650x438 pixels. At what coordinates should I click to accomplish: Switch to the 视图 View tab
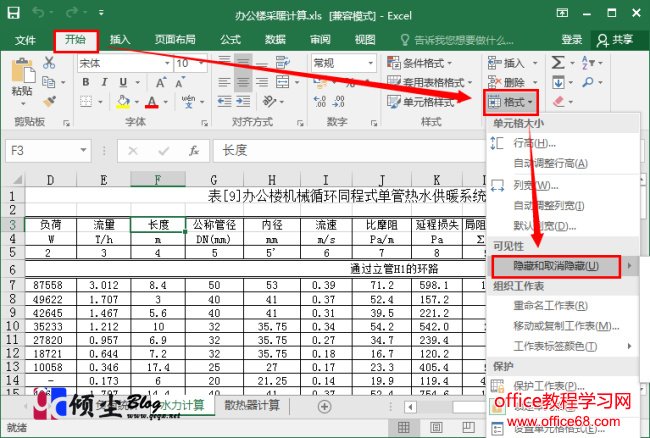(x=365, y=40)
